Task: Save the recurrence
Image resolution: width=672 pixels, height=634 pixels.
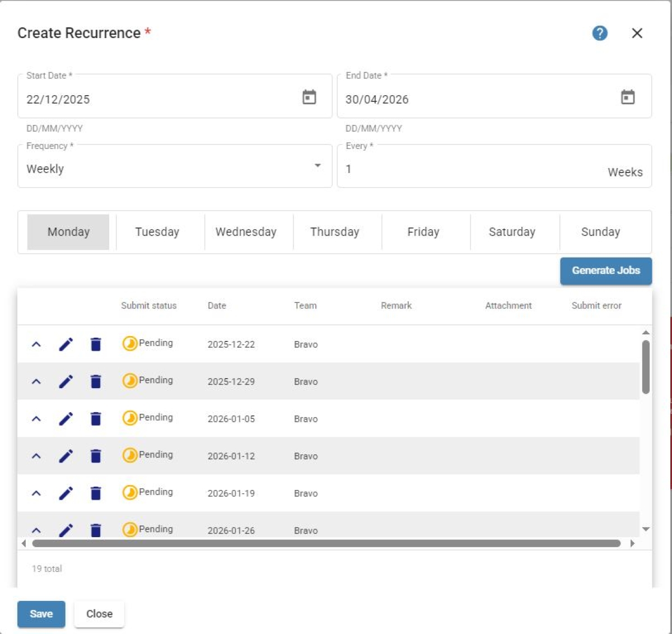Action: tap(41, 614)
